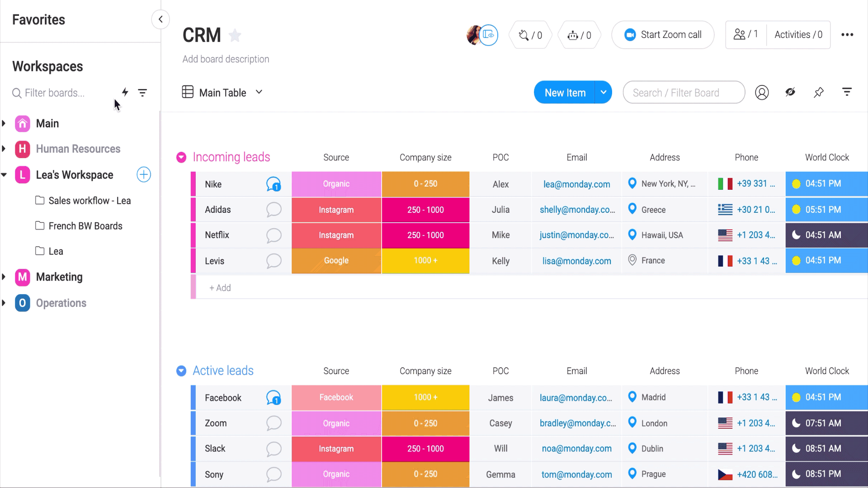Open the board's three-dot menu
868x488 pixels.
pos(847,35)
